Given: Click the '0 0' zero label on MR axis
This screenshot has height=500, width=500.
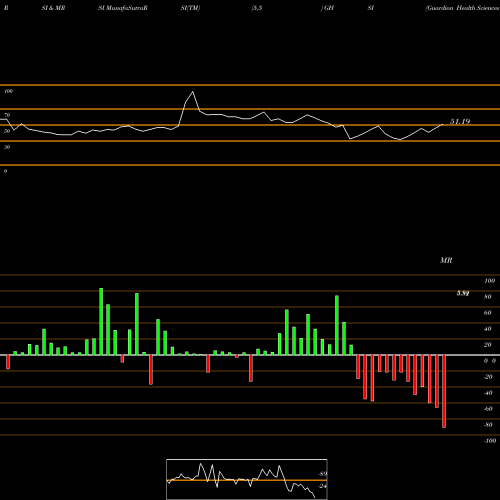Looking at the screenshot, I should (x=490, y=361).
